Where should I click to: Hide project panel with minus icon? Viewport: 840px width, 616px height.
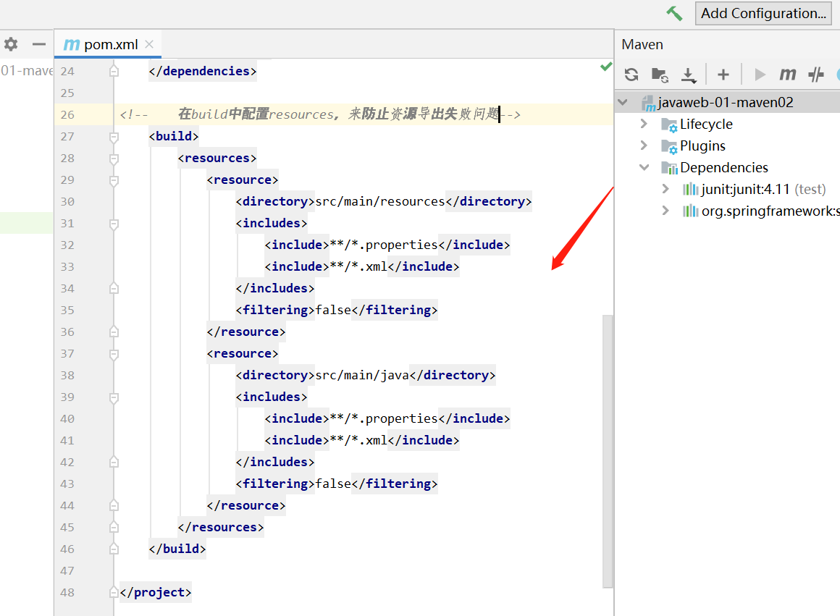pos(38,44)
